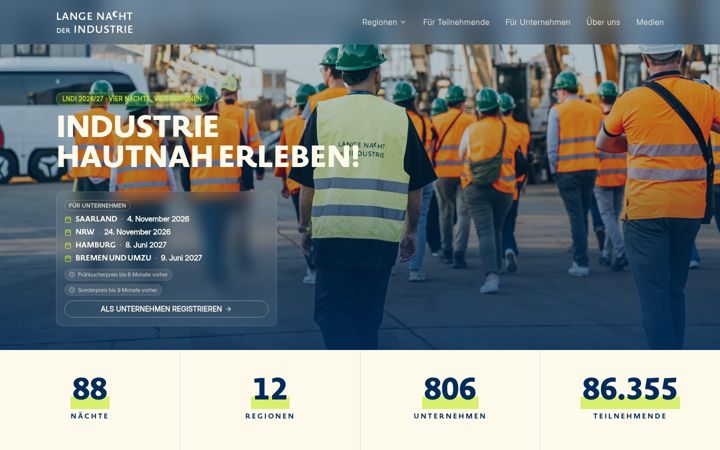Click the calendar icon beside BREMEN UND UMZU
Screen dimensions: 720x450
pyautogui.click(x=68, y=259)
